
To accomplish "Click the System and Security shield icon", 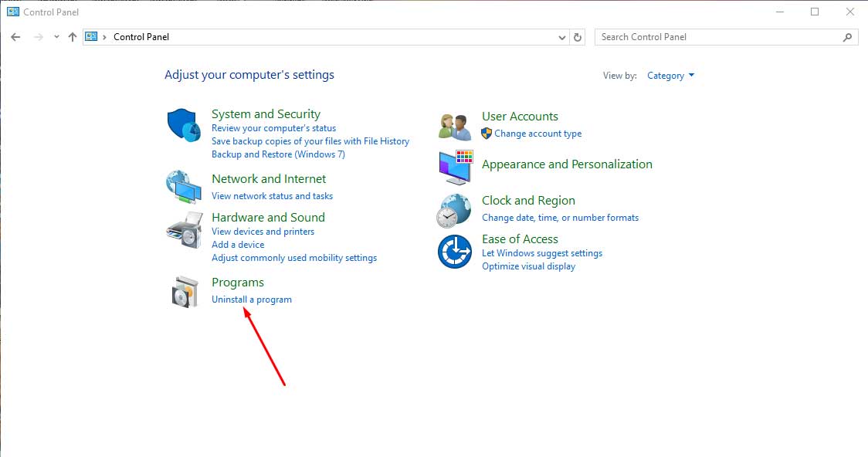I will point(184,125).
